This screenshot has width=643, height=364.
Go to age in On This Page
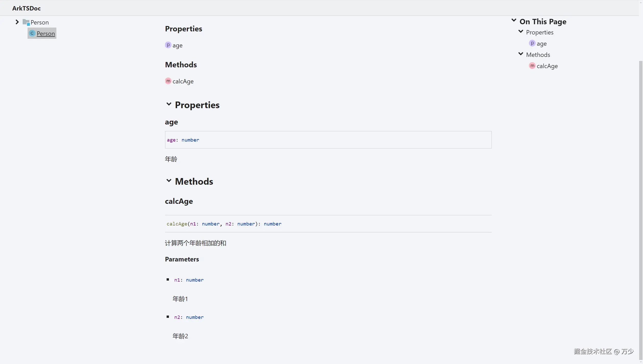[x=541, y=44]
